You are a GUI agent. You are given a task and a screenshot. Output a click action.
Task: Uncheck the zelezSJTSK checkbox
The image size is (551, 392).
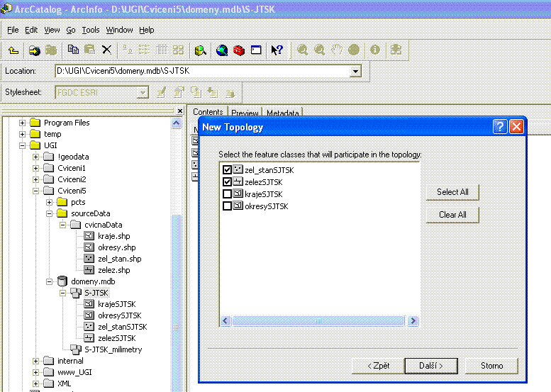tap(227, 182)
